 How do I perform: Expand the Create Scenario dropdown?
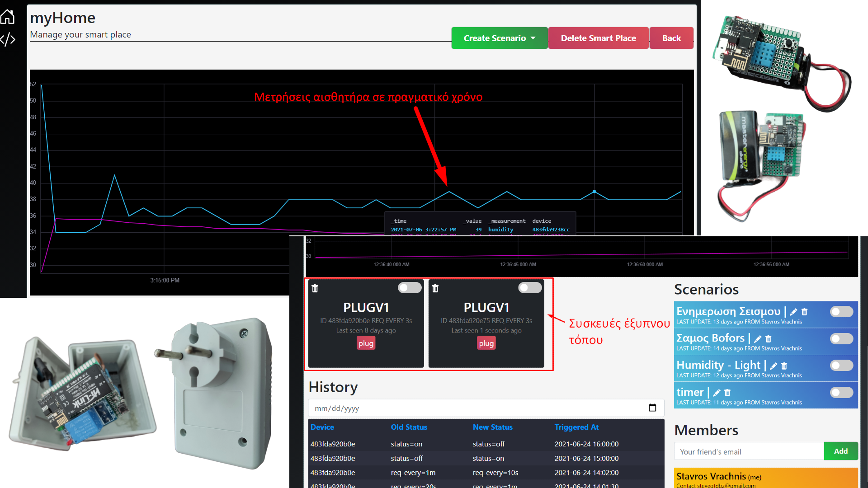pyautogui.click(x=500, y=38)
